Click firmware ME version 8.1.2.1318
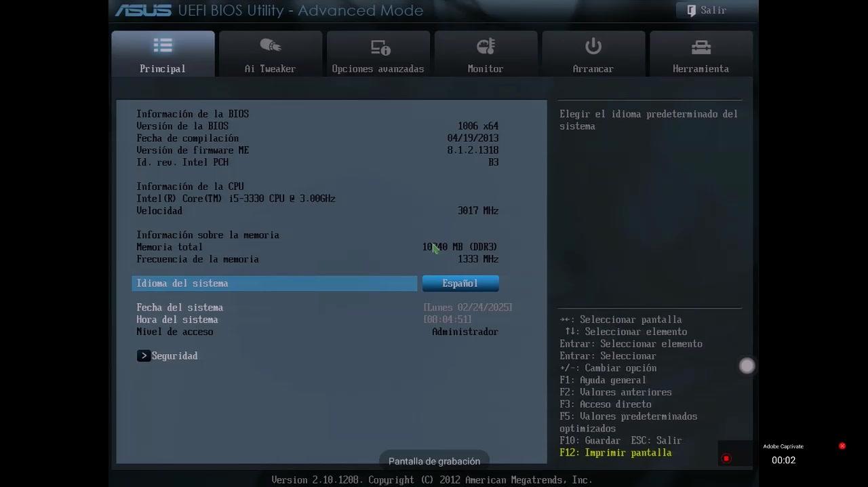This screenshot has height=487, width=868. 473,151
